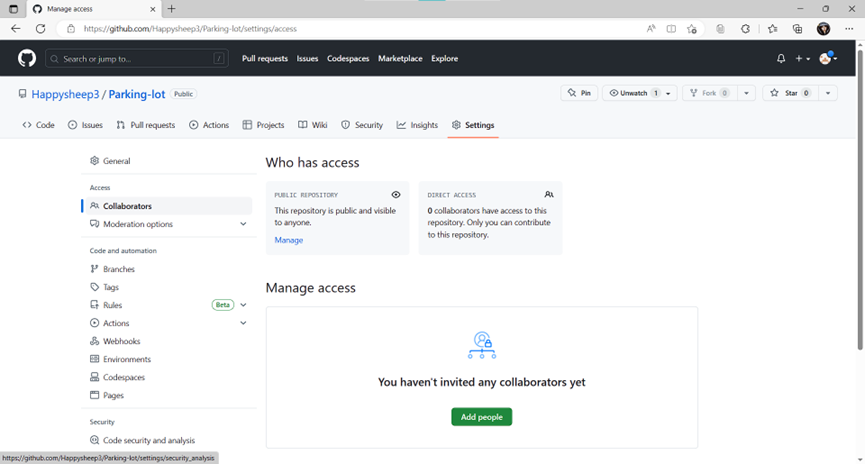The image size is (865, 464).
Task: Click the green Add people button
Action: 482,417
